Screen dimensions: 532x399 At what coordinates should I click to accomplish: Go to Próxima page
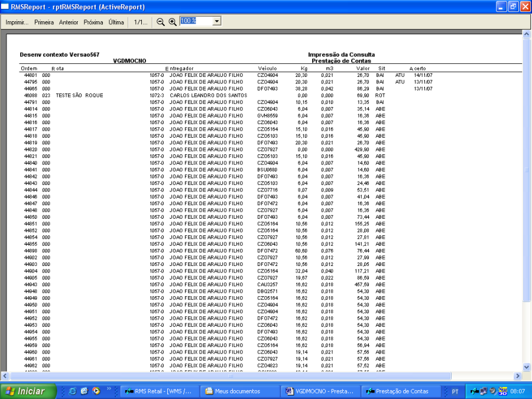93,22
